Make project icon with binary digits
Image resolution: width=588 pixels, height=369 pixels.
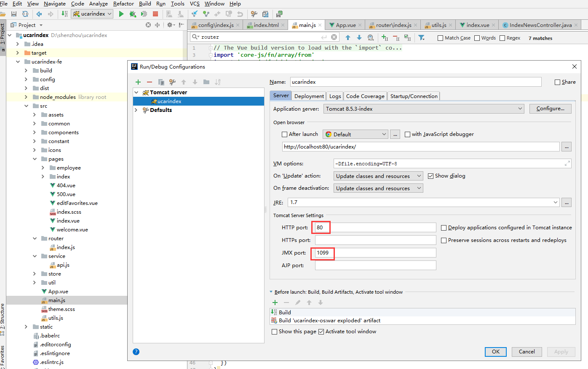(64, 14)
